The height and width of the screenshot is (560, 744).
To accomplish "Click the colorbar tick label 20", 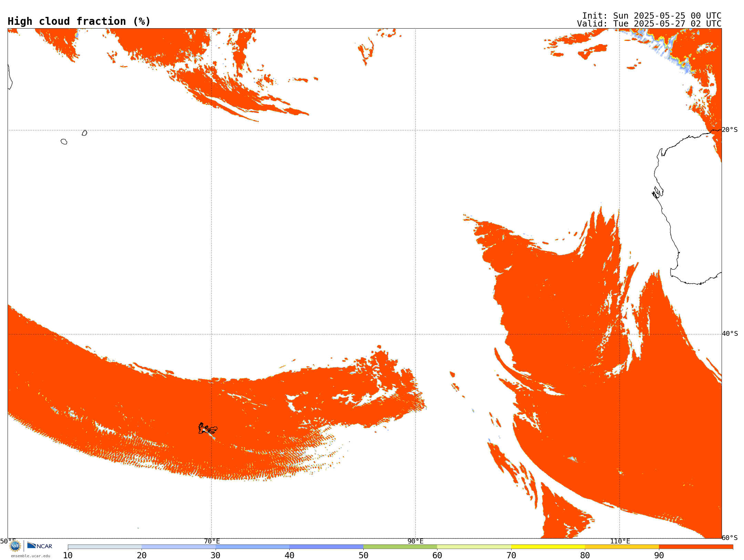I will pos(142,556).
